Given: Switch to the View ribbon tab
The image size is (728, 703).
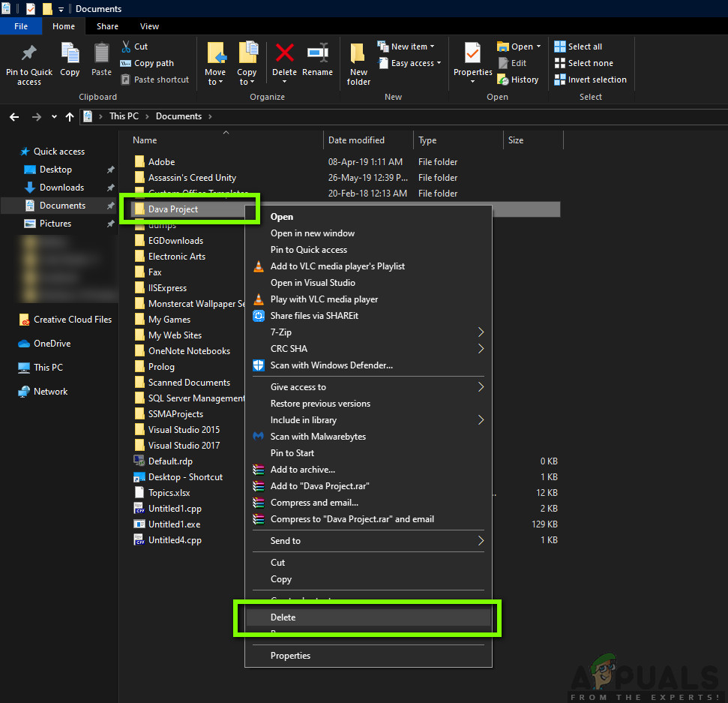Looking at the screenshot, I should (149, 26).
